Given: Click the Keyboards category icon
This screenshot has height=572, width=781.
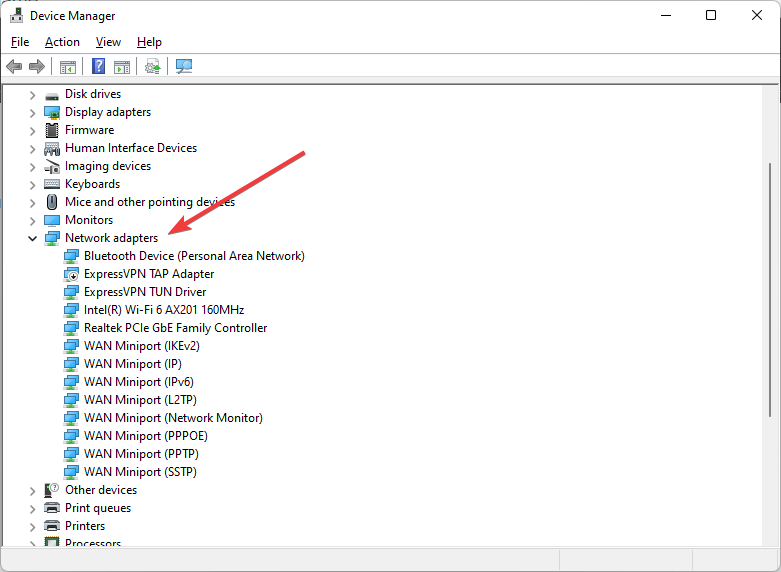Looking at the screenshot, I should pyautogui.click(x=52, y=184).
